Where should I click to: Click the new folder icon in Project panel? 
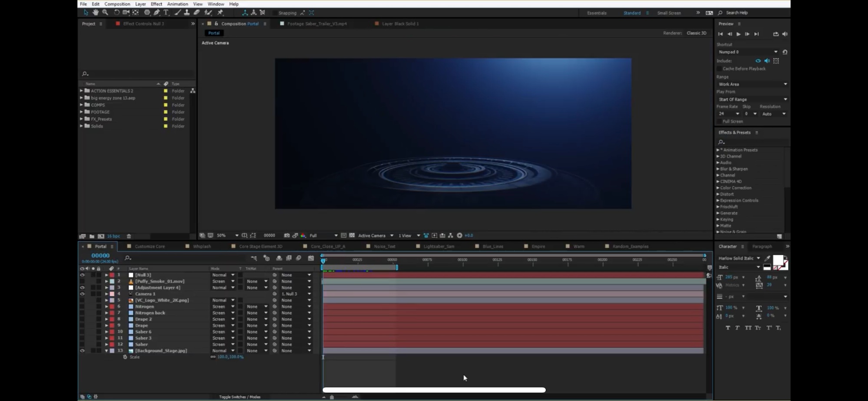pyautogui.click(x=92, y=236)
